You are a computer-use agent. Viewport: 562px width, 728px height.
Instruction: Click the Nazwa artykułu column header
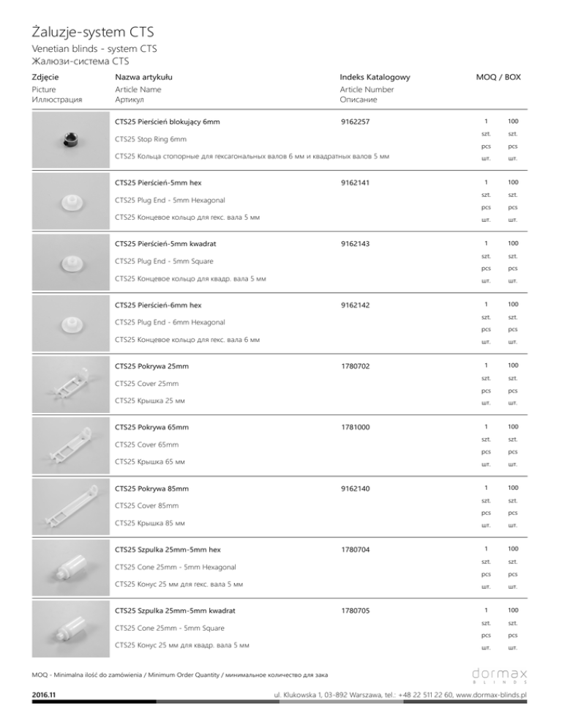pos(150,76)
